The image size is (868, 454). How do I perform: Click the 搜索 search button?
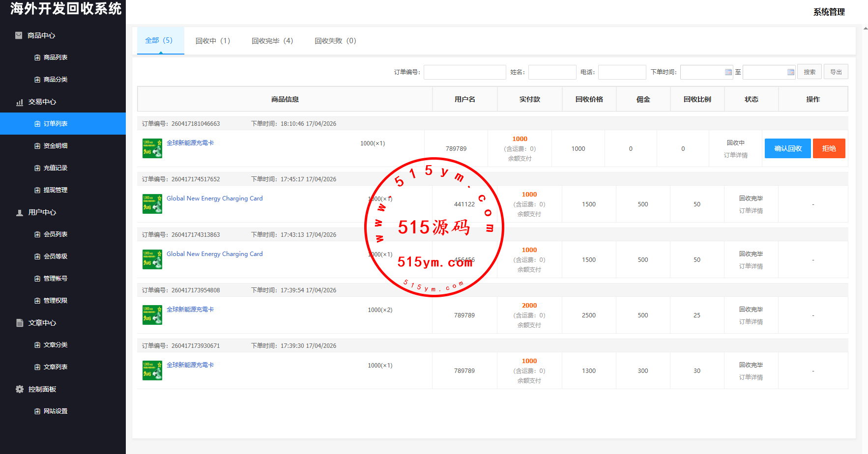click(x=809, y=72)
